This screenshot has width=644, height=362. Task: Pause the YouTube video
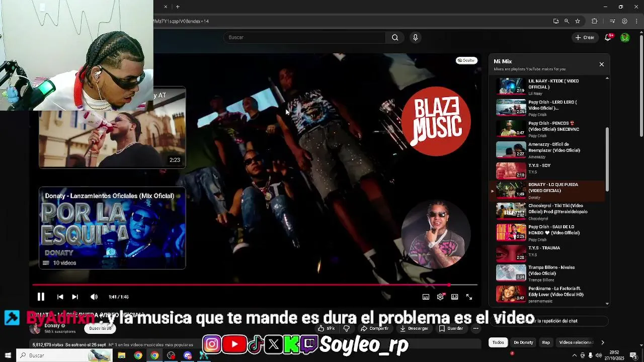click(41, 297)
